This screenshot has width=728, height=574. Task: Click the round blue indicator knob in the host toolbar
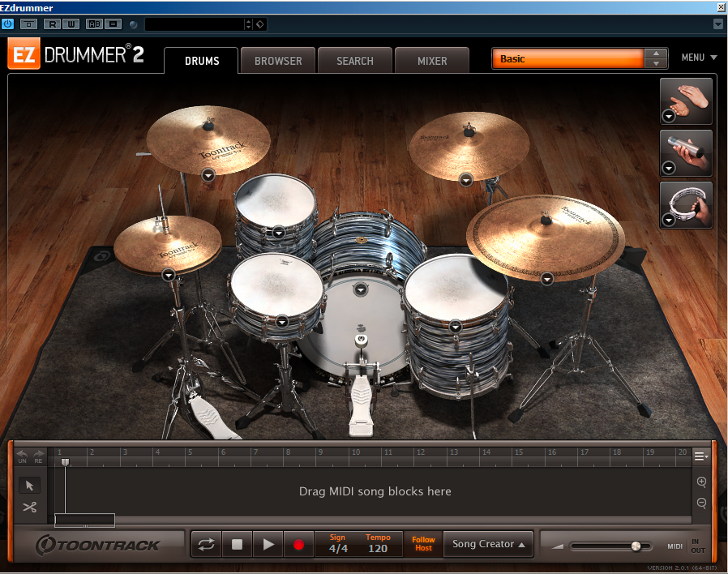133,24
